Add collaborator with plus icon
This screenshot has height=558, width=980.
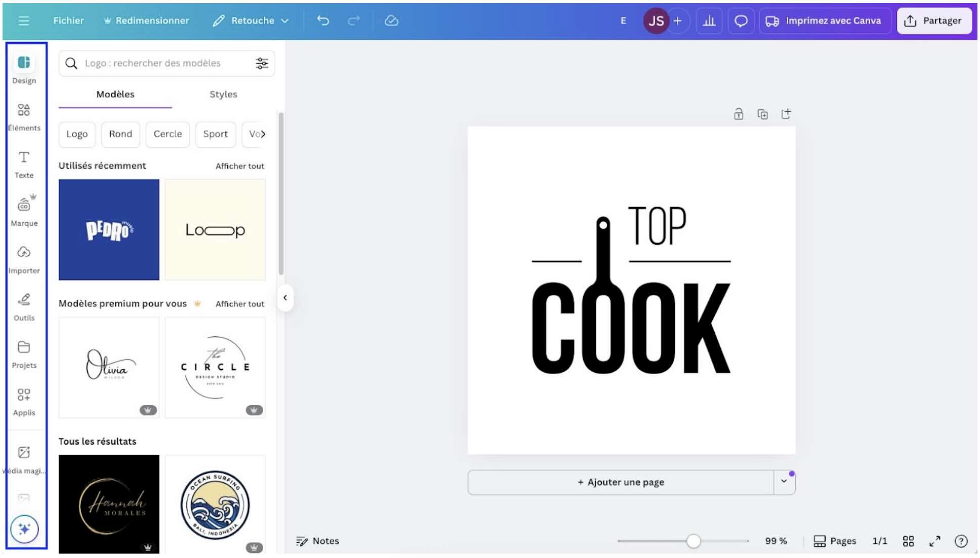pos(678,21)
